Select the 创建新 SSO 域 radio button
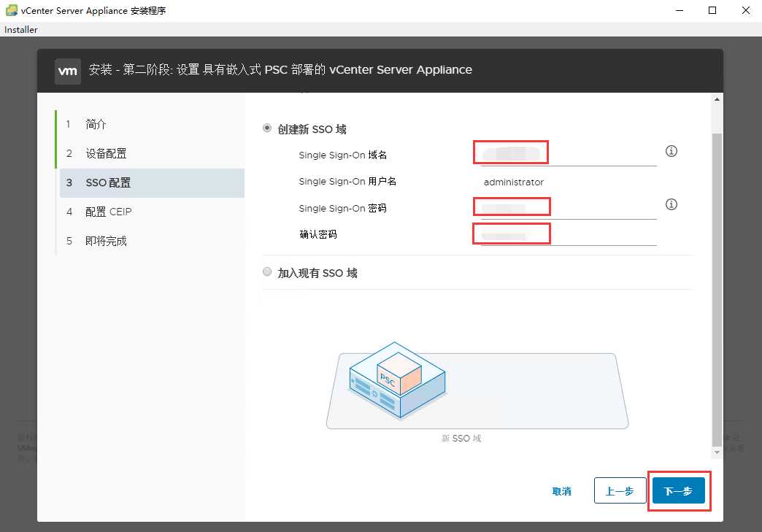This screenshot has height=532, width=762. pos(267,128)
